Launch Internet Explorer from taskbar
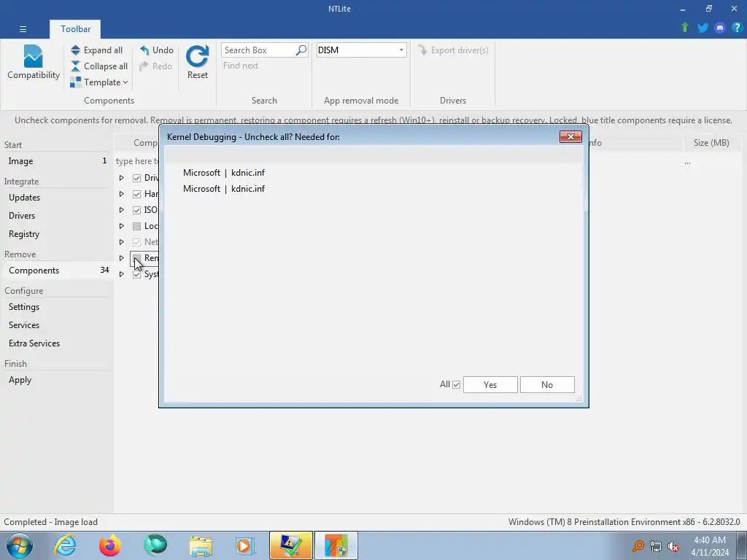Screen dimensions: 747x560 tap(65, 545)
